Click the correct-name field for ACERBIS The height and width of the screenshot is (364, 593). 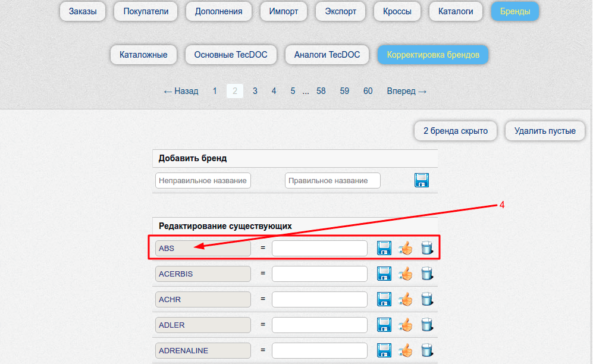(x=319, y=274)
